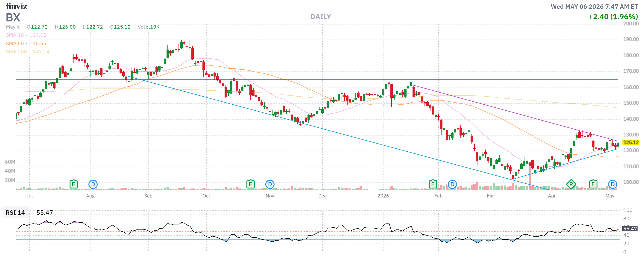Click the 110.00 price axis label
The width and height of the screenshot is (644, 259).
(631, 167)
